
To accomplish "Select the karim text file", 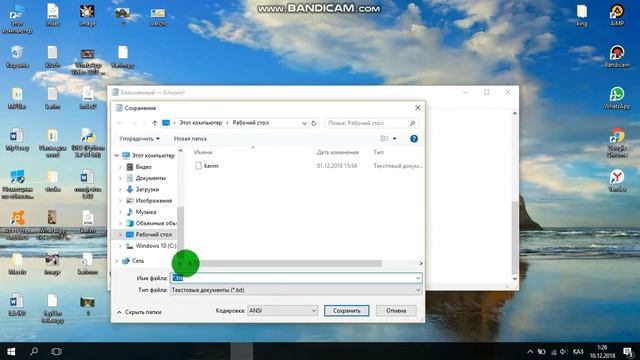I will pyautogui.click(x=211, y=166).
